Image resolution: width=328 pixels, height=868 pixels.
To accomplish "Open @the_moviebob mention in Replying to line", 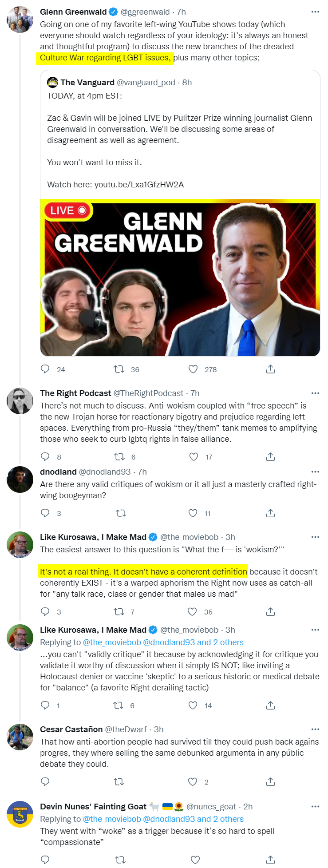I will (112, 642).
